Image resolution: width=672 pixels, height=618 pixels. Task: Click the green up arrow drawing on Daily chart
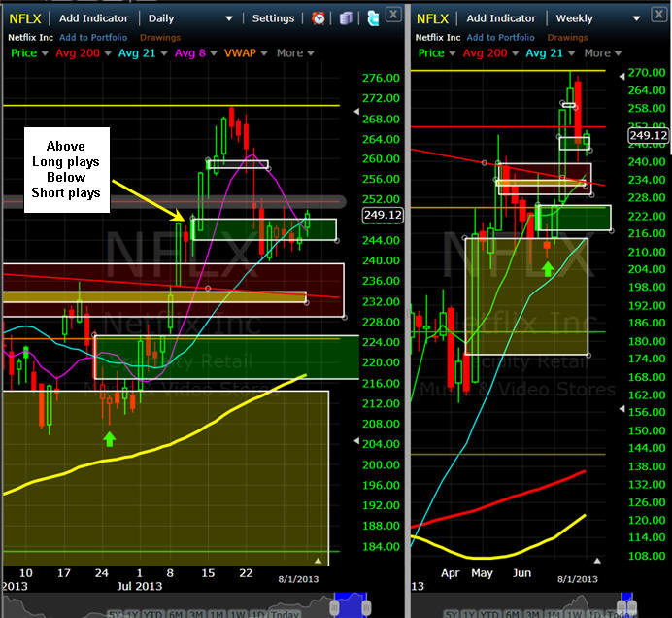(x=110, y=439)
